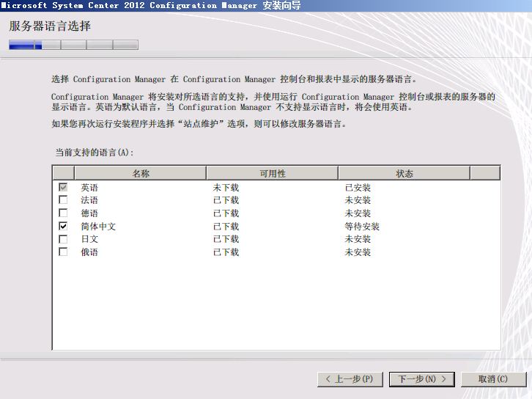Viewport: 532px width, 399px height.
Task: Click 未下载 availability in the 英语 row
Action: pos(226,188)
